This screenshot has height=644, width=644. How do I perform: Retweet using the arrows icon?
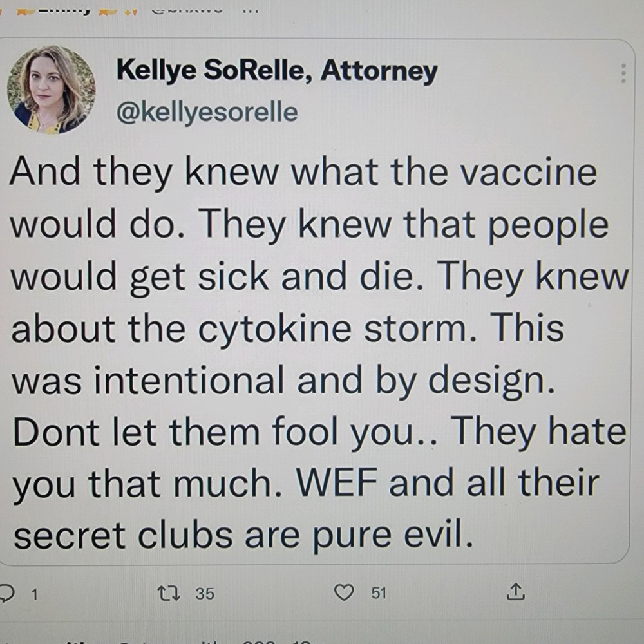pos(168,594)
